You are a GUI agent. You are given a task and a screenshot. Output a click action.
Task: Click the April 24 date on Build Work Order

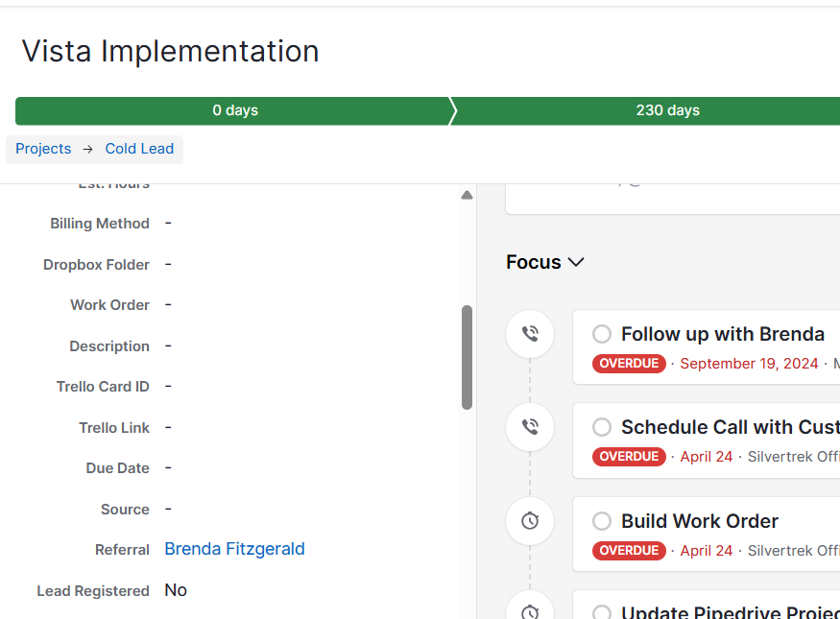706,551
